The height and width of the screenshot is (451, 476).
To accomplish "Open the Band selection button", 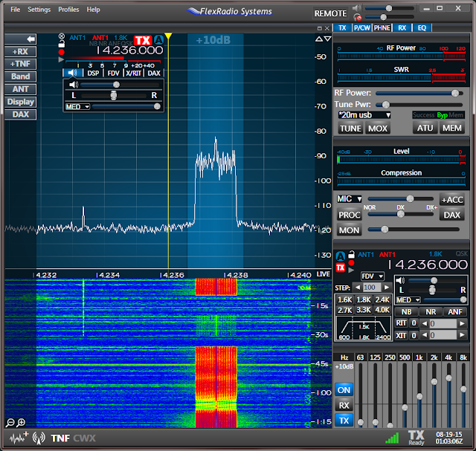I will pyautogui.click(x=20, y=77).
